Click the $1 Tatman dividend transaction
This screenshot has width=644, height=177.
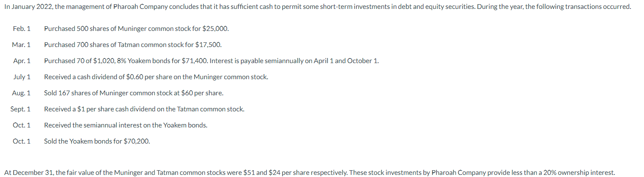point(144,109)
